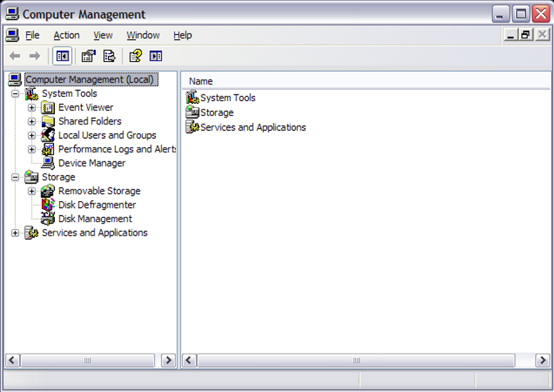Open Properties toolbar icon

pos(89,55)
